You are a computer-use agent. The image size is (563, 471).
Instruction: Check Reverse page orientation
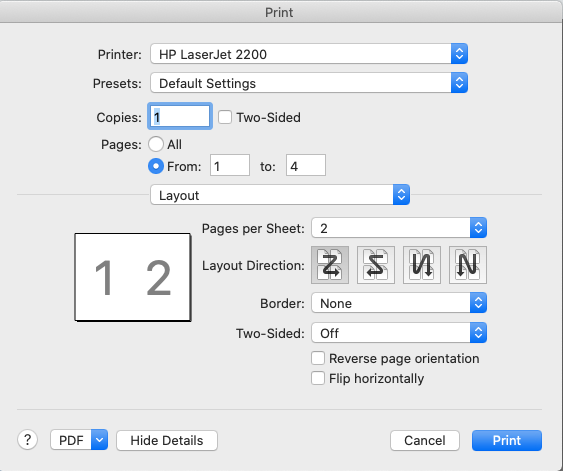pos(318,358)
